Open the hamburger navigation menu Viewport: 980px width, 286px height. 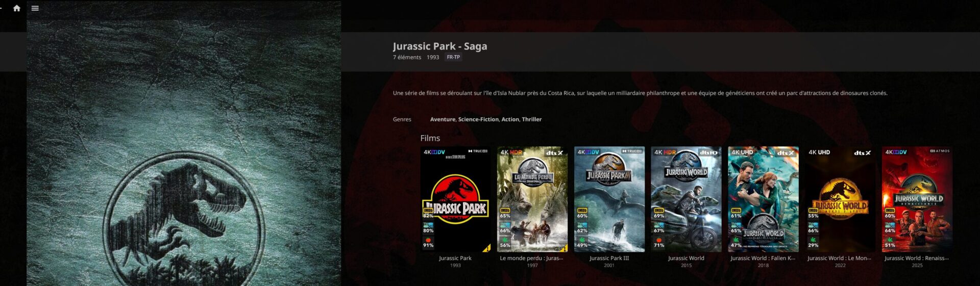[35, 8]
